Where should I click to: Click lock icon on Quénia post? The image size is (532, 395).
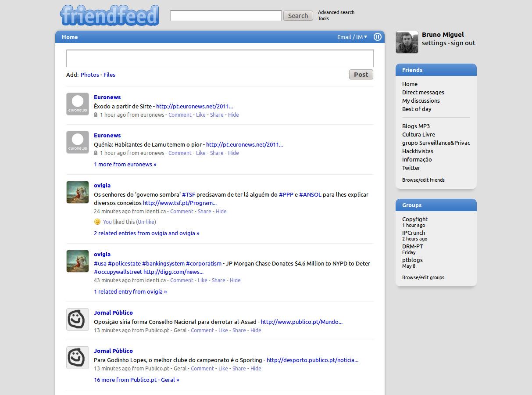tap(96, 153)
